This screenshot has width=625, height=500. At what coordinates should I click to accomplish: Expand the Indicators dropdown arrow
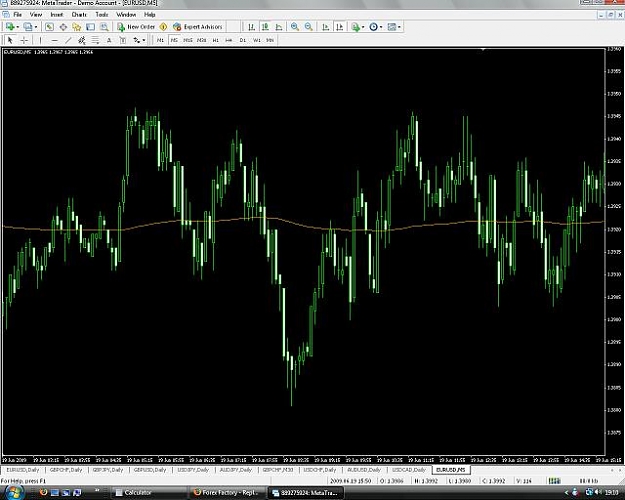[x=363, y=27]
